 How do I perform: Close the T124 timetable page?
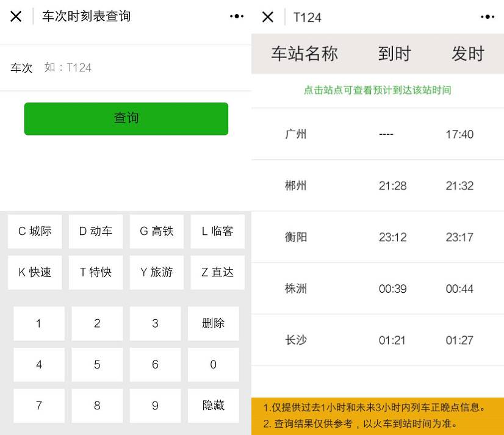pos(267,17)
